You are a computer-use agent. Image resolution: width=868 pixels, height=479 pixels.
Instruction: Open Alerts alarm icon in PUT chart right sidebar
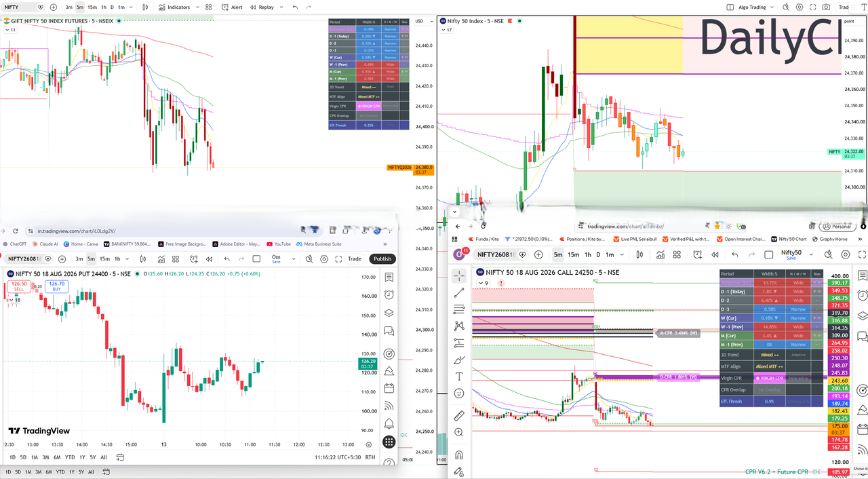coord(389,295)
